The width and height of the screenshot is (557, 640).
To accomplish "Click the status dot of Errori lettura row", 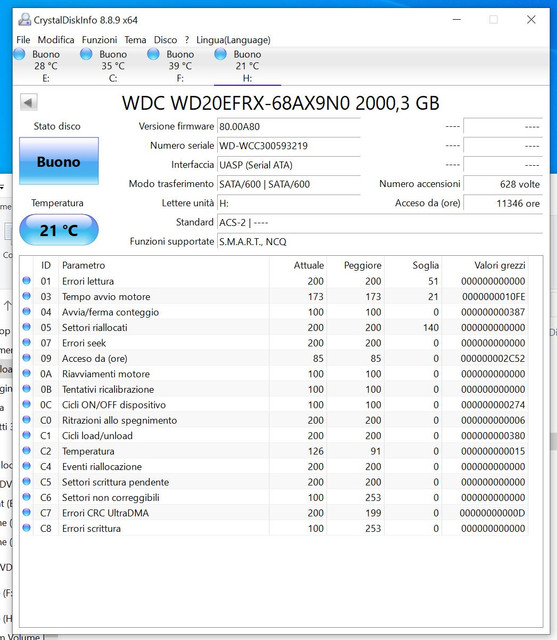I will (x=27, y=280).
